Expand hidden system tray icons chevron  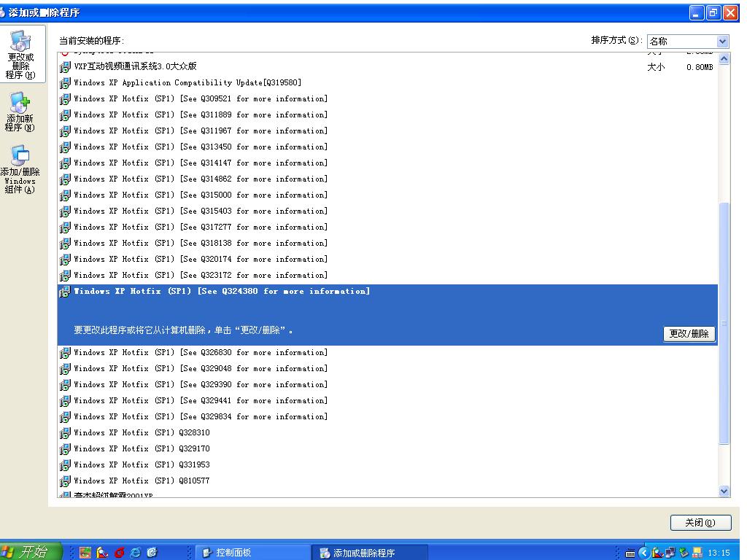643,553
